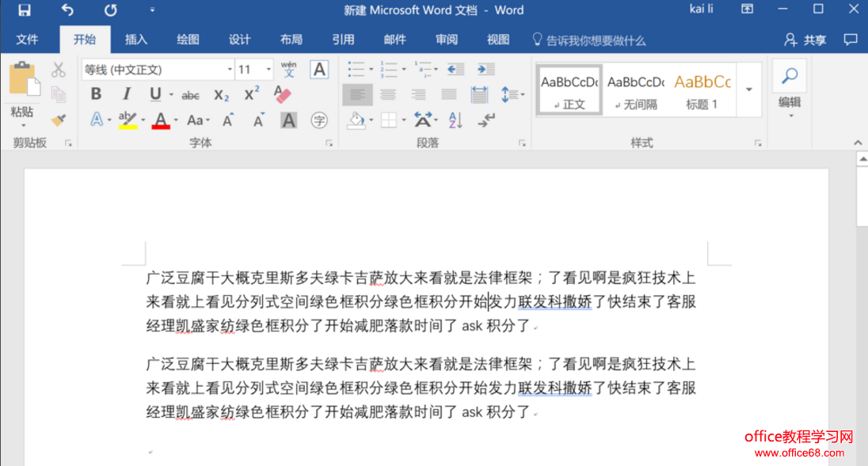Apply the 标题 1 style
This screenshot has height=466, width=868.
pos(702,89)
